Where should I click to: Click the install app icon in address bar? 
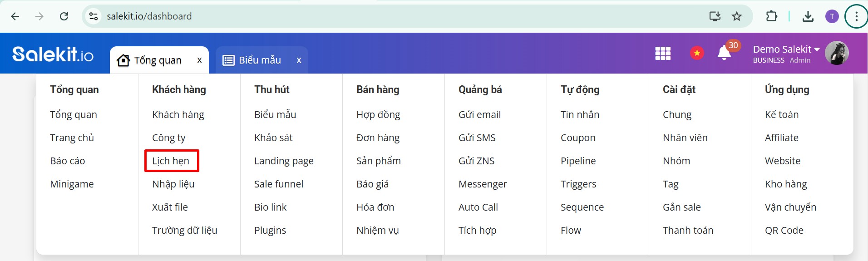click(x=715, y=16)
